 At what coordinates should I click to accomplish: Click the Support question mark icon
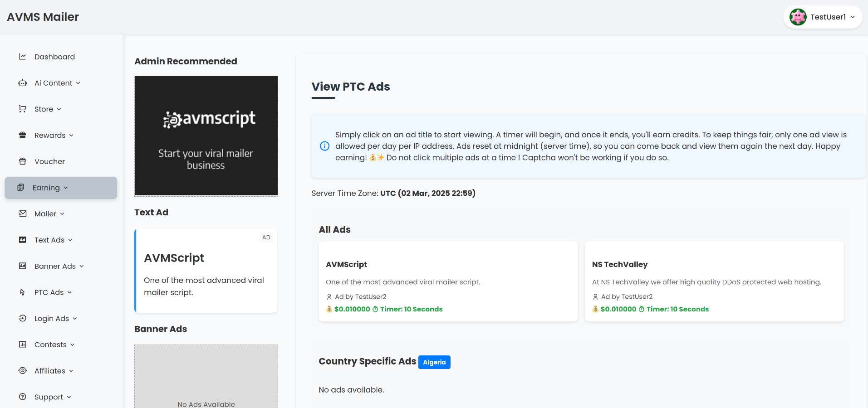pos(23,397)
